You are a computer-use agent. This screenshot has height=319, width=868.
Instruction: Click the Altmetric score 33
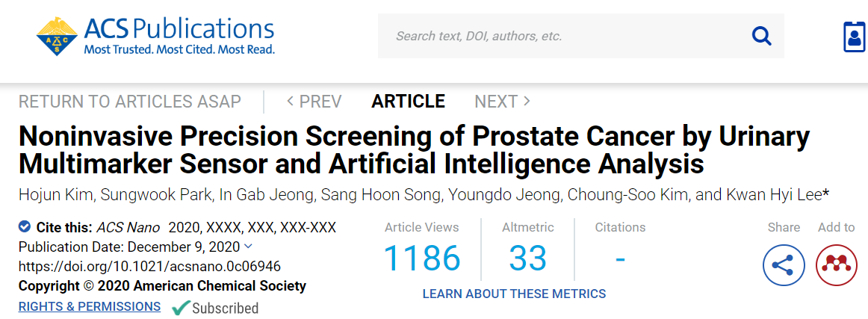click(527, 258)
